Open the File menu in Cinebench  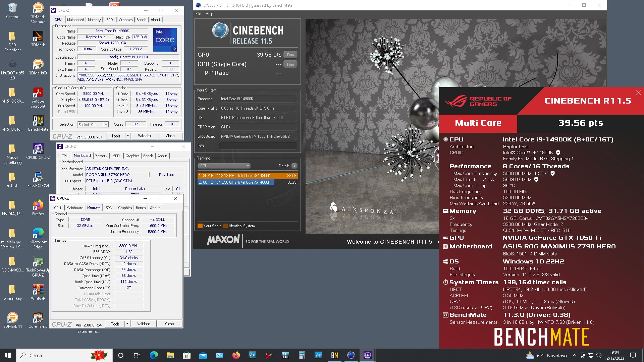click(x=198, y=14)
